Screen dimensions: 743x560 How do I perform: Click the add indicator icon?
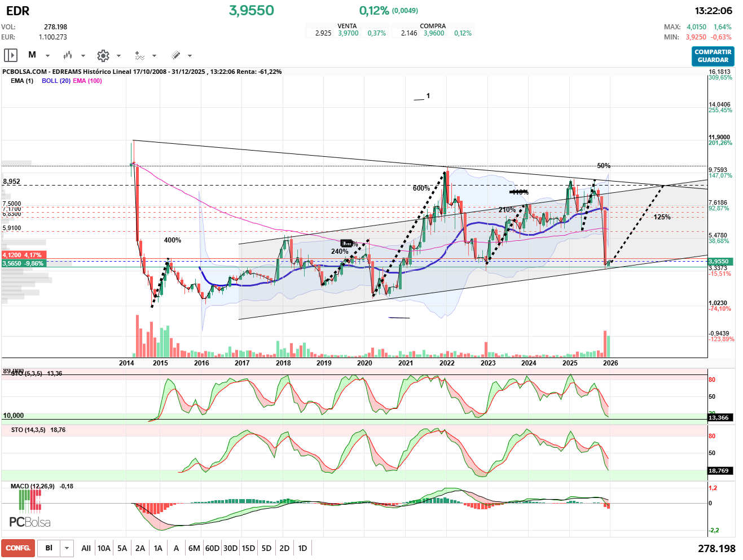[x=139, y=55]
